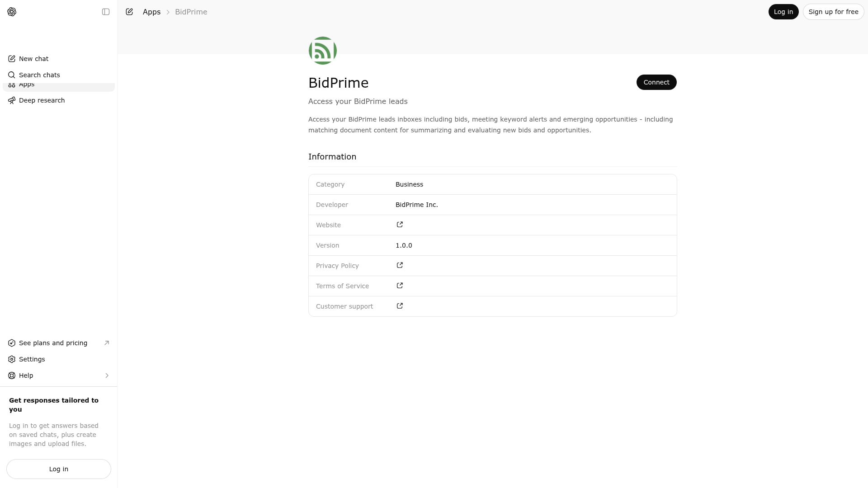Open the Customer support external link icon
Viewport: 868px width, 488px height.
point(400,306)
